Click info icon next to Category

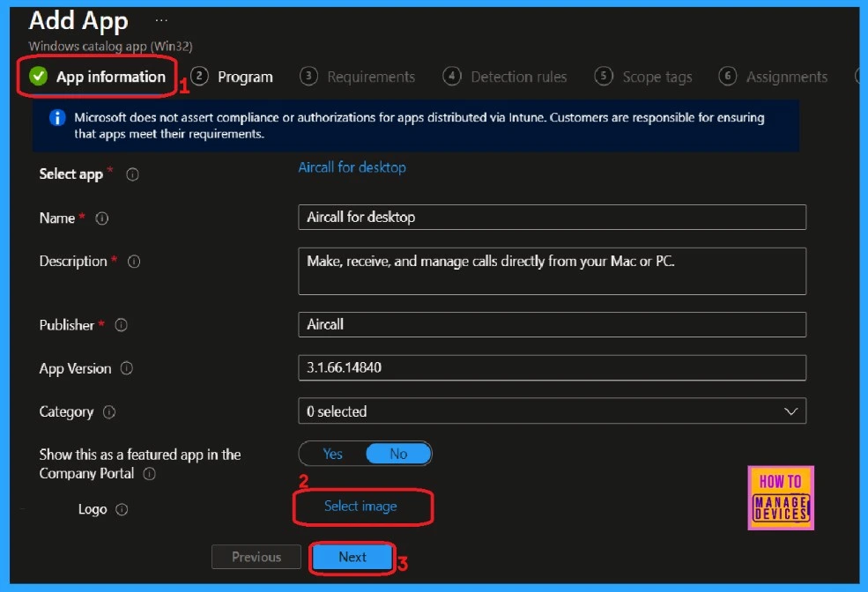[109, 412]
